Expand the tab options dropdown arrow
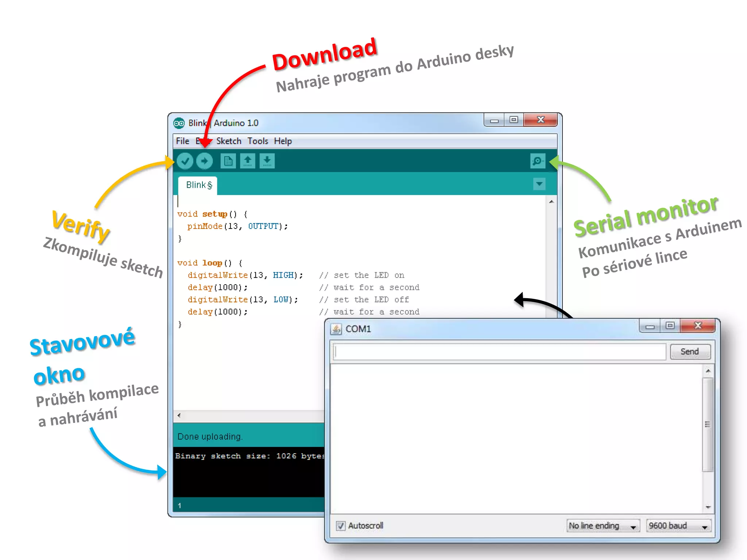This screenshot has width=747, height=560. [x=539, y=184]
